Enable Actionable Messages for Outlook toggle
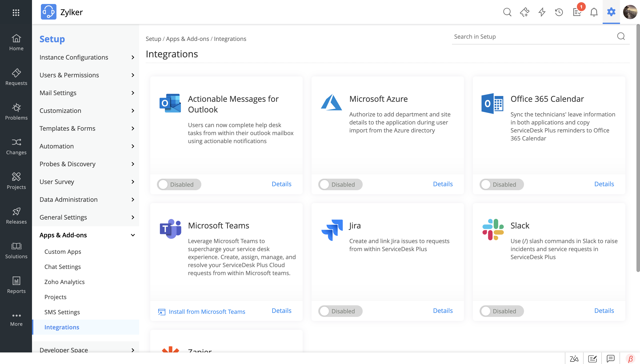 (179, 184)
